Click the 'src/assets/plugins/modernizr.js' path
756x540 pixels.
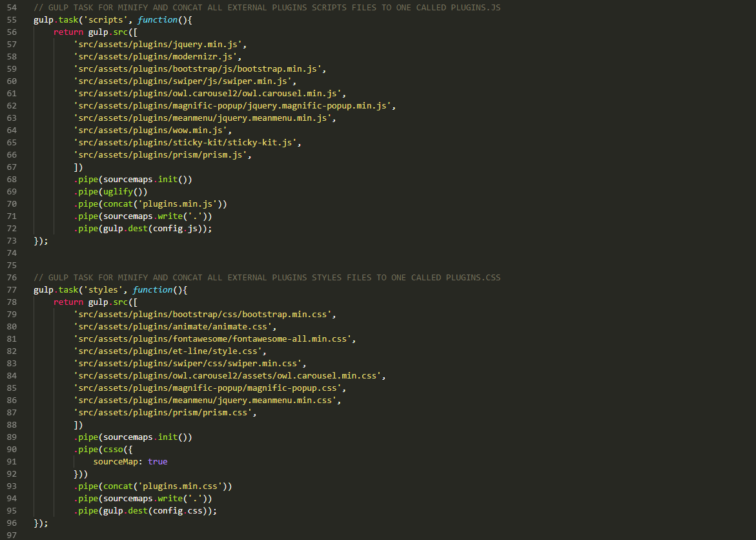point(155,56)
